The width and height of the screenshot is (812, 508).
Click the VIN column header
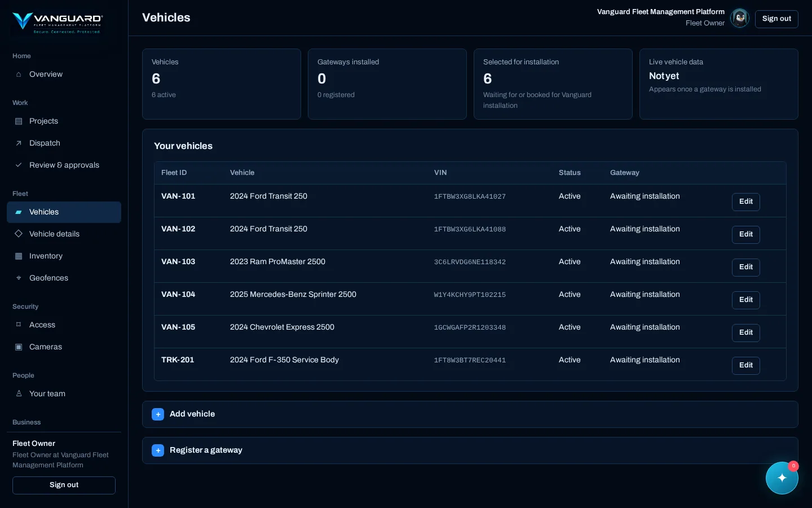440,173
